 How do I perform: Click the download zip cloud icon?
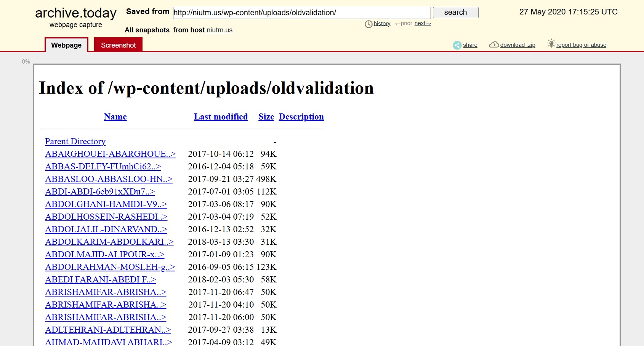(494, 45)
